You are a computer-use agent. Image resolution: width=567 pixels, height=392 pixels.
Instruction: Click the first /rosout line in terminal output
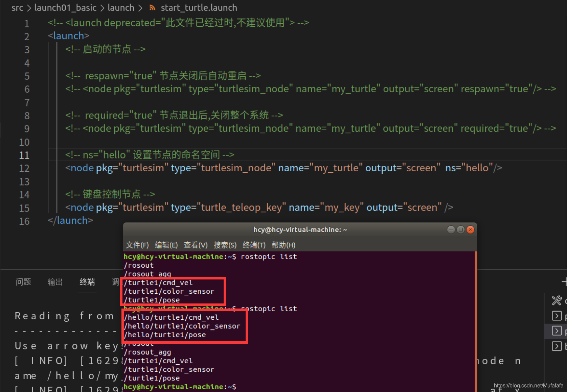tap(139, 265)
